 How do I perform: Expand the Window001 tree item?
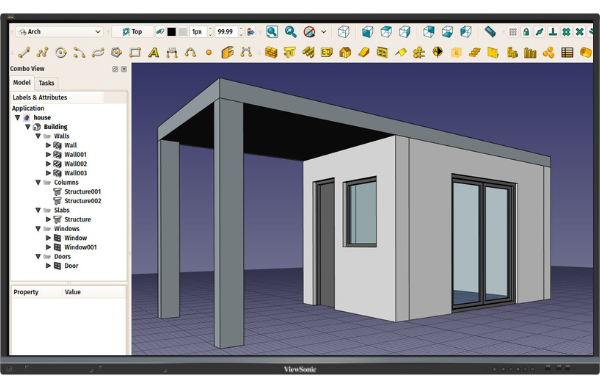click(48, 247)
